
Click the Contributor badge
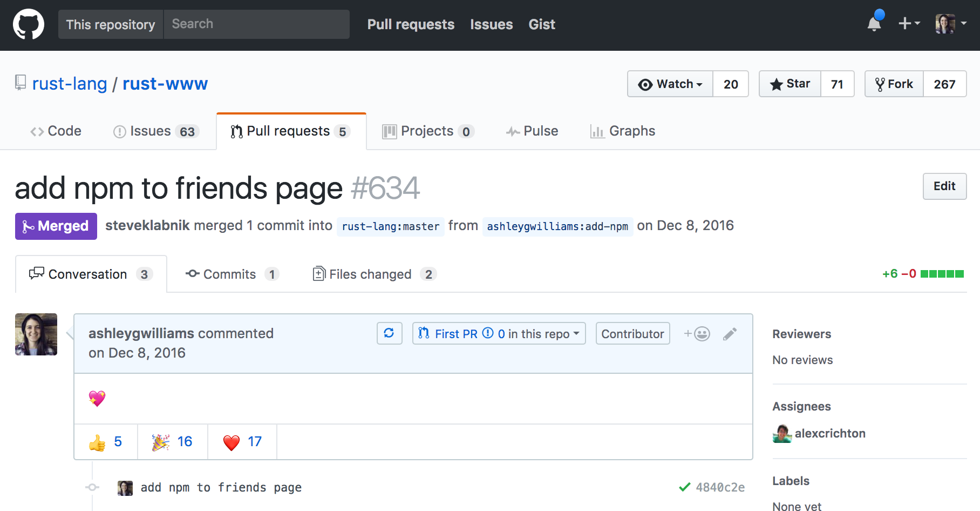click(633, 333)
